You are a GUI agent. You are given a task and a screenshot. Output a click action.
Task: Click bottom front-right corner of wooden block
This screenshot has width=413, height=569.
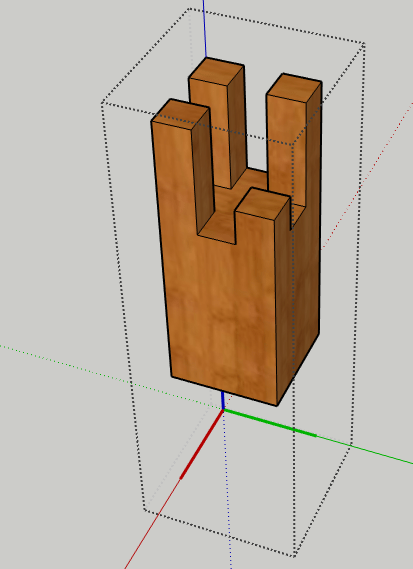pos(277,405)
